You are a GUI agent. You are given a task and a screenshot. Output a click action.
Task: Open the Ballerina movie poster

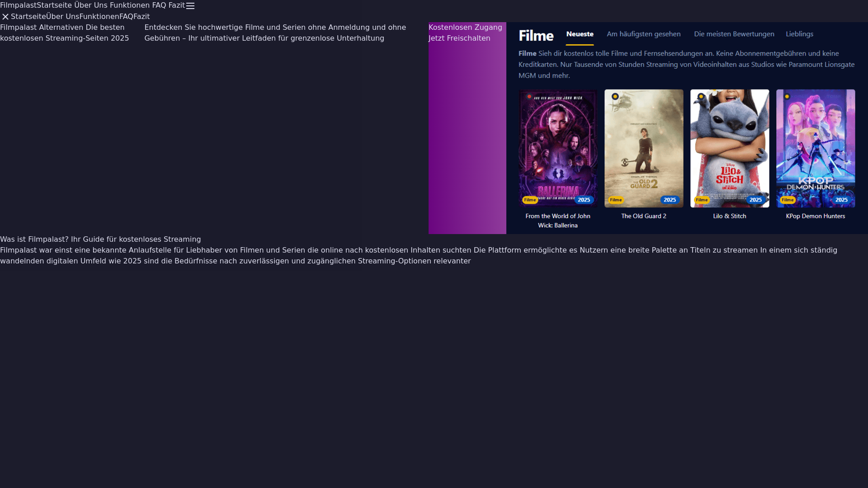[558, 148]
